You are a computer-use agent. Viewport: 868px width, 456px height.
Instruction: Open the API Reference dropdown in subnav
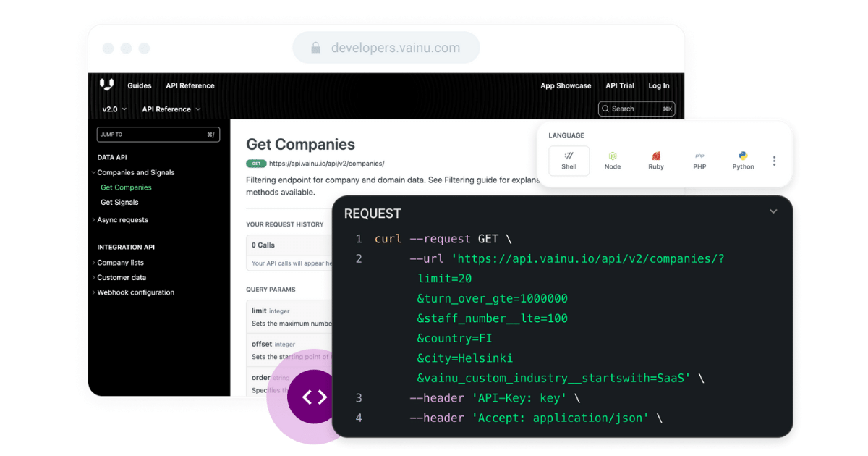(x=171, y=109)
